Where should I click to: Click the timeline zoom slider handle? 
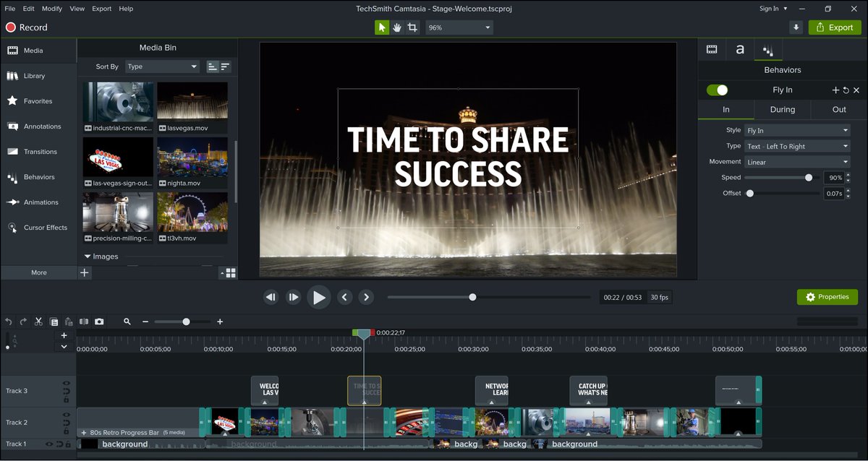pos(186,322)
